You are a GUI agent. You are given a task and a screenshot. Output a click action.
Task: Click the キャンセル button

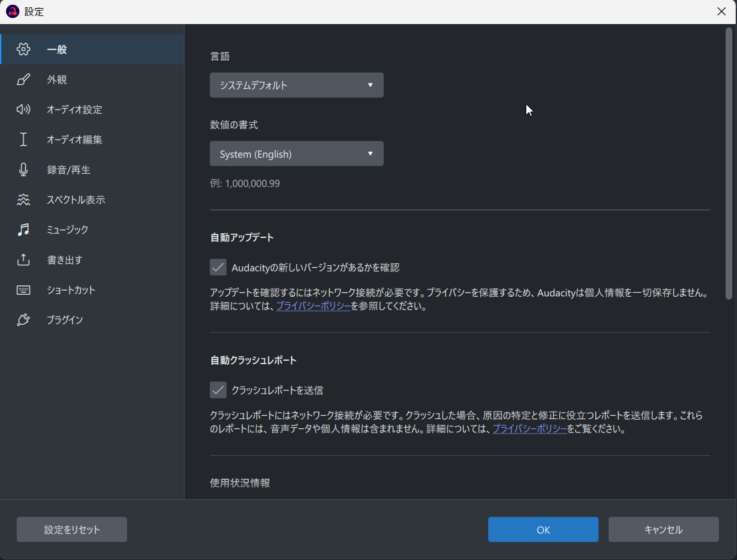[x=663, y=529]
